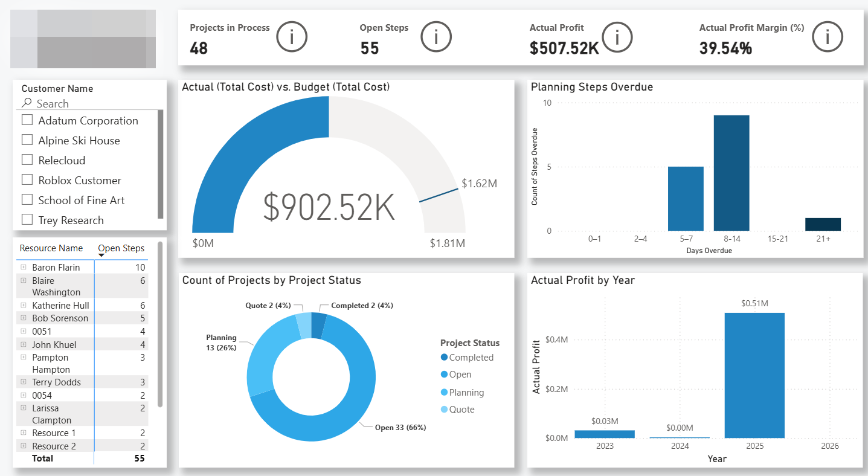Click the Customer Name search field
868x476 pixels.
pyautogui.click(x=91, y=103)
